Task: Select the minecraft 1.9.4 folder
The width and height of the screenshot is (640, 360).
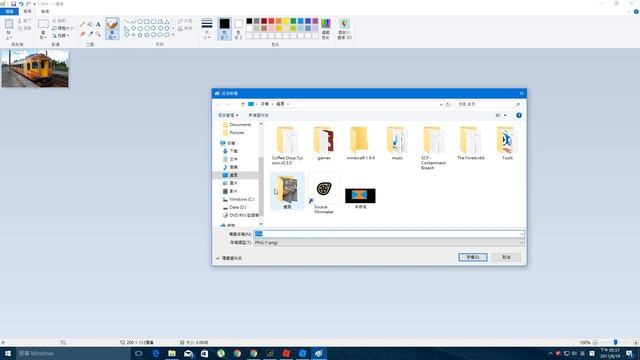Action: pos(360,144)
